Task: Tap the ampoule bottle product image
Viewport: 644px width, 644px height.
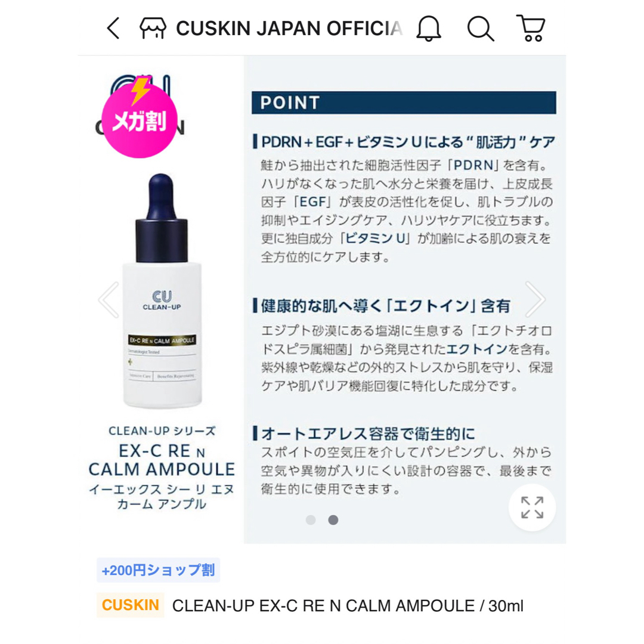Action: click(x=162, y=291)
